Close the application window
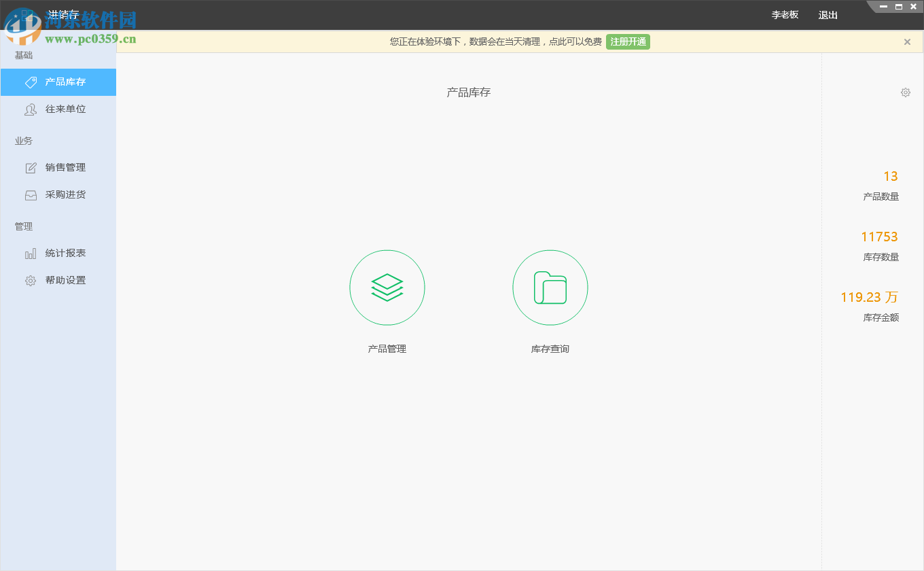Image resolution: width=924 pixels, height=571 pixels. [914, 7]
